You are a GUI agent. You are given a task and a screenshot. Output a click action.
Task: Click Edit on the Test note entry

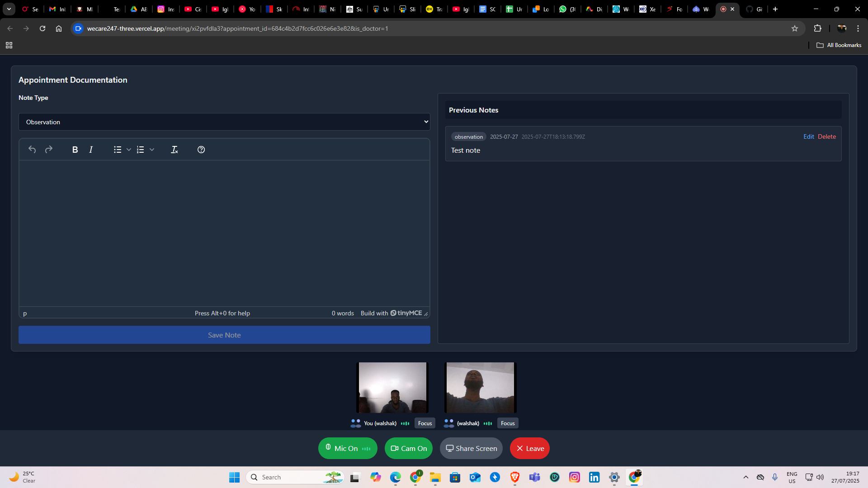click(809, 136)
